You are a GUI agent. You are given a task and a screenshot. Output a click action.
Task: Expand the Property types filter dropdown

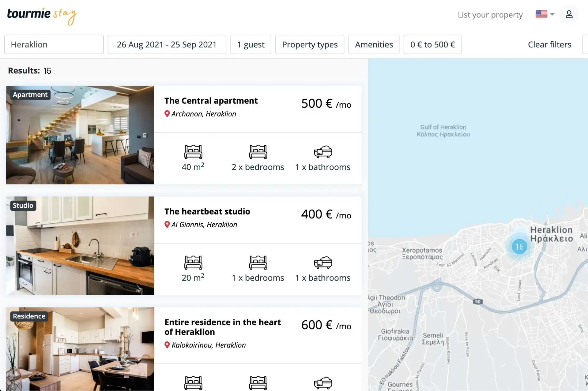coord(310,44)
